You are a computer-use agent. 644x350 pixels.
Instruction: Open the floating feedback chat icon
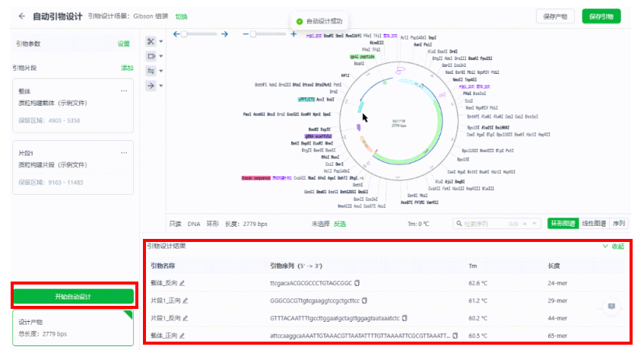click(611, 306)
